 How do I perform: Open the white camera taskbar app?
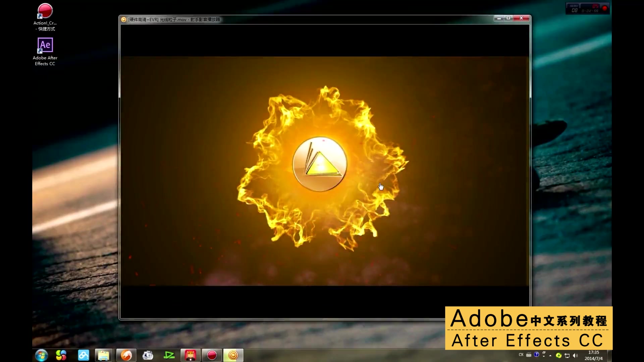[148, 355]
